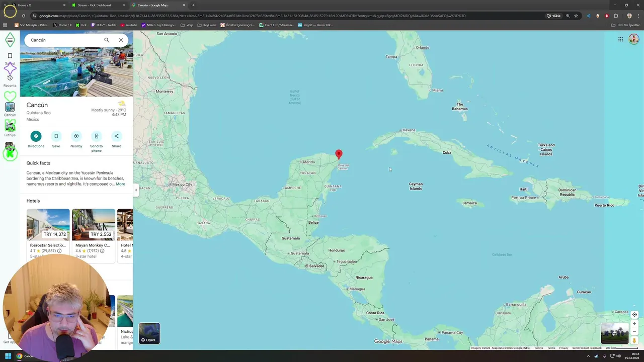Show your location on the map
This screenshot has height=362, width=644.
(634, 315)
